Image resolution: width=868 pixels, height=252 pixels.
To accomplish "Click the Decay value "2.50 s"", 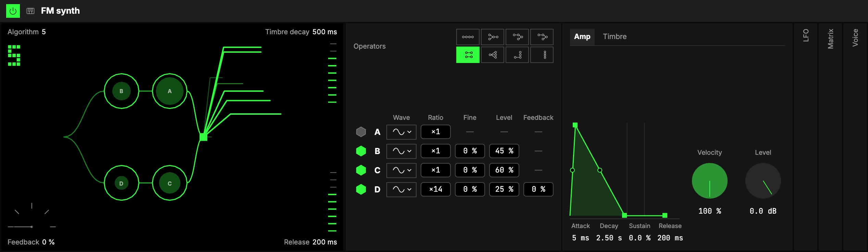I will pos(609,238).
